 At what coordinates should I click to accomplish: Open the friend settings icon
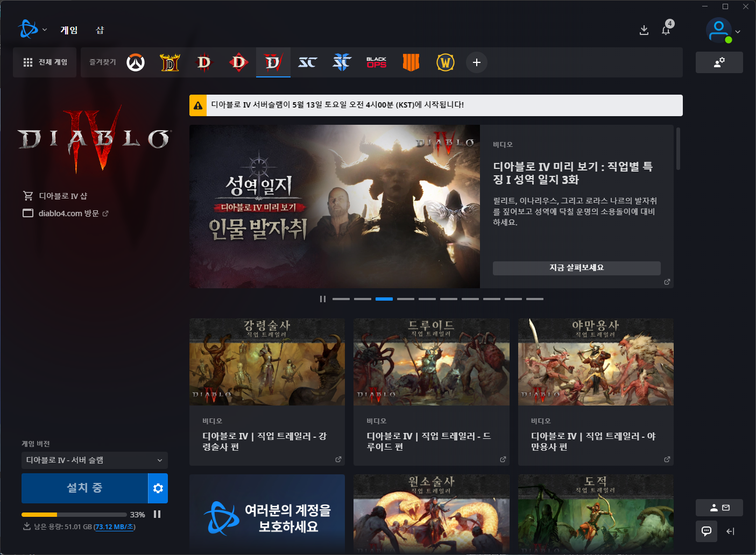click(x=719, y=62)
